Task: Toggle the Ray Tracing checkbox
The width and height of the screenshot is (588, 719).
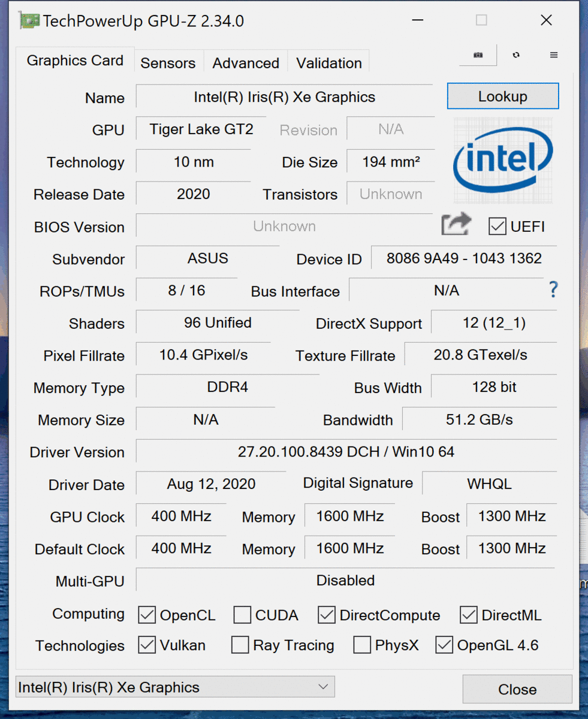Action: [x=240, y=645]
